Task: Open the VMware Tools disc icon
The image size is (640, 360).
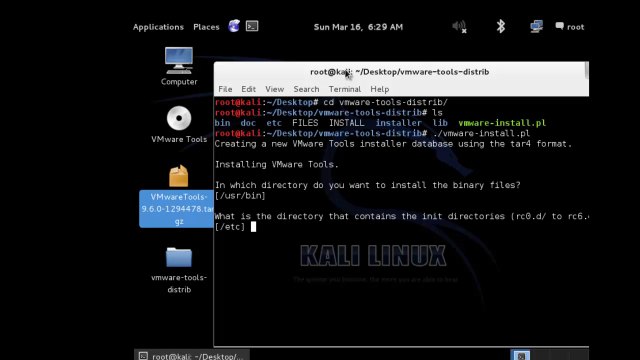Action: point(179,124)
